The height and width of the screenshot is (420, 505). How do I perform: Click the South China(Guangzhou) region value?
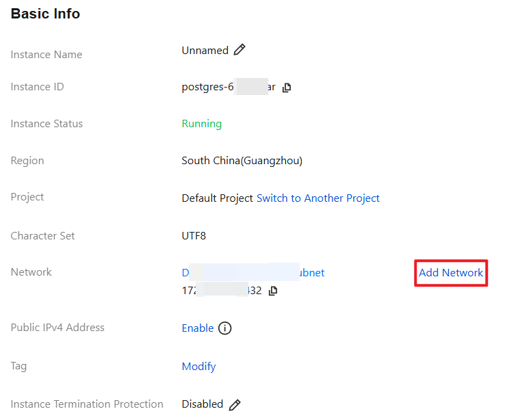coord(242,161)
